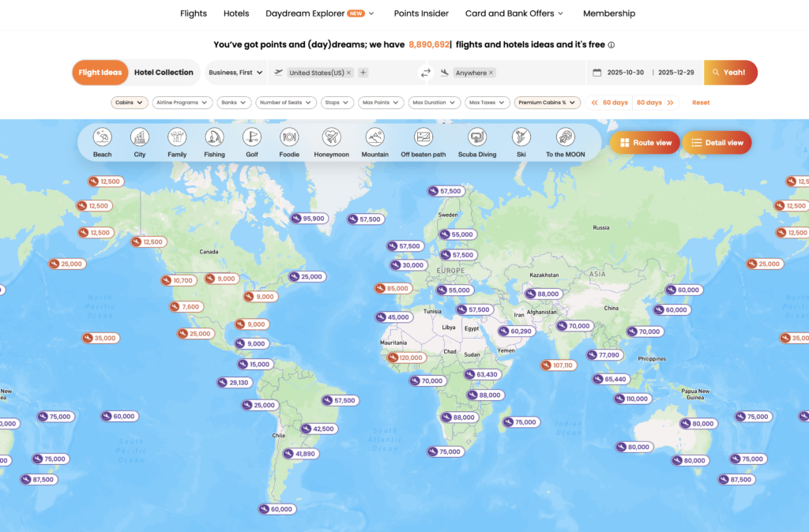Screen dimensions: 809x532
Task: Open Card and Bank Offers menu
Action: point(514,13)
